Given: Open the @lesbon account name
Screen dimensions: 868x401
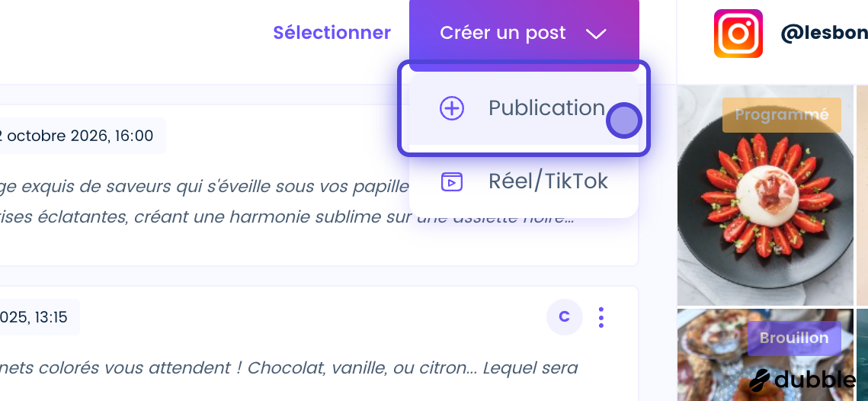Looking at the screenshot, I should click(x=824, y=34).
